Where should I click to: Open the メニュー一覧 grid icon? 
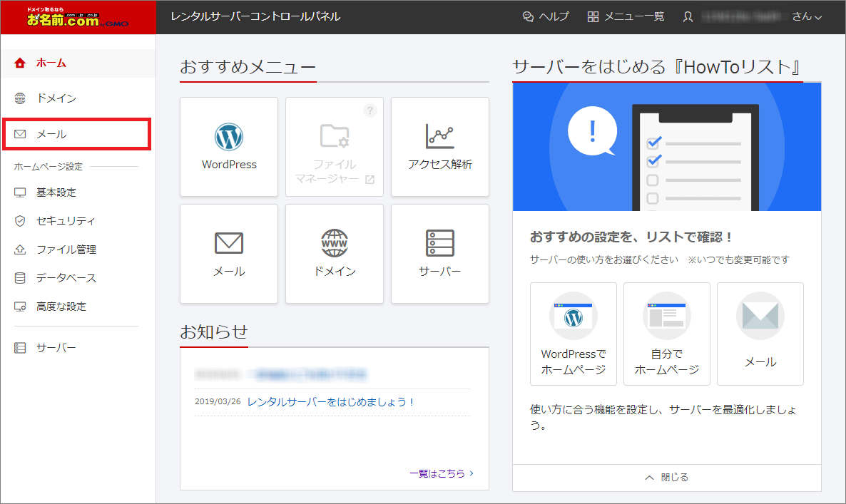[593, 16]
